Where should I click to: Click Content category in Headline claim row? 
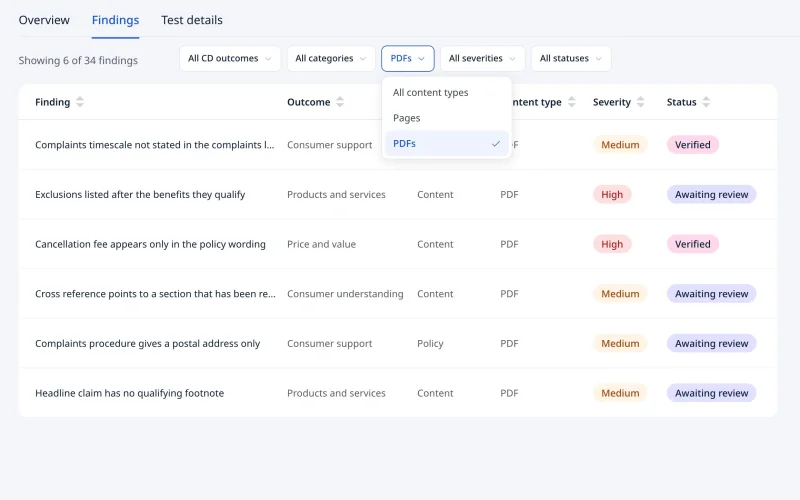pos(435,393)
